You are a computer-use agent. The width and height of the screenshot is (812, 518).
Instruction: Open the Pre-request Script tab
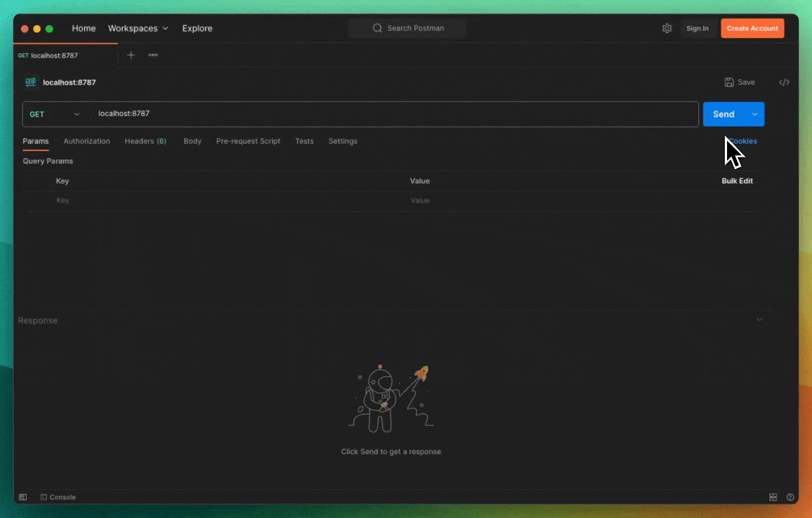tap(248, 141)
